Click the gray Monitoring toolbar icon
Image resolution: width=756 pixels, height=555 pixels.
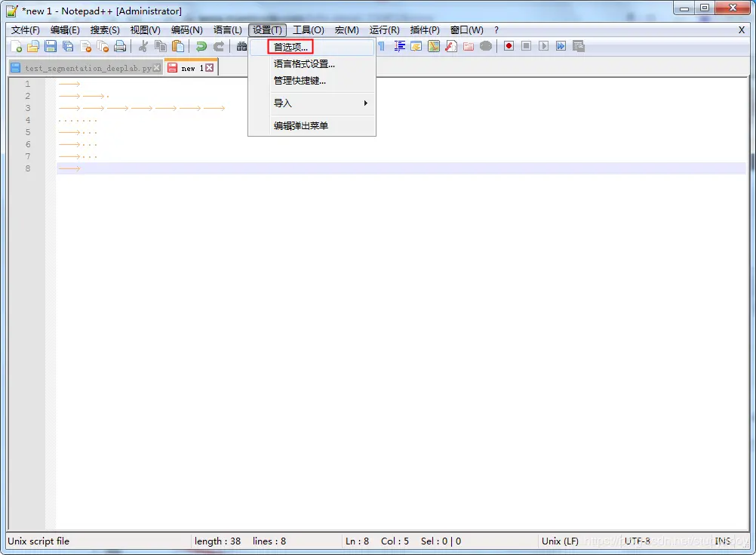pos(486,46)
